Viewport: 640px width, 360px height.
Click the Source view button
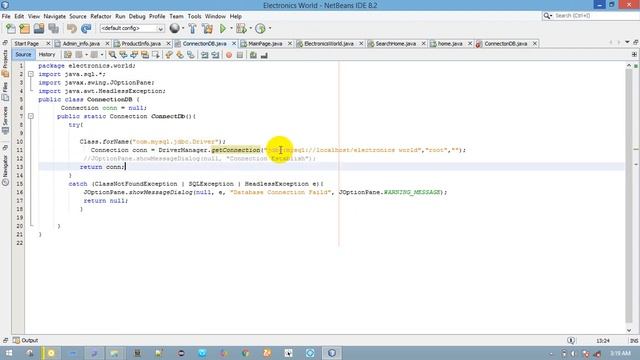click(x=23, y=54)
